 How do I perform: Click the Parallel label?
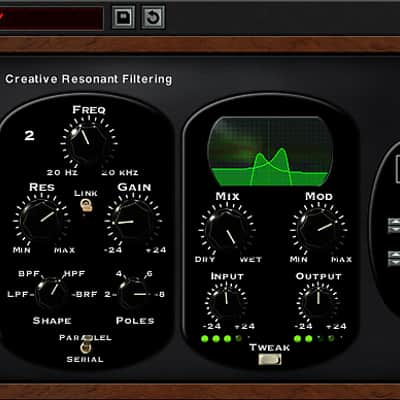[x=85, y=337]
